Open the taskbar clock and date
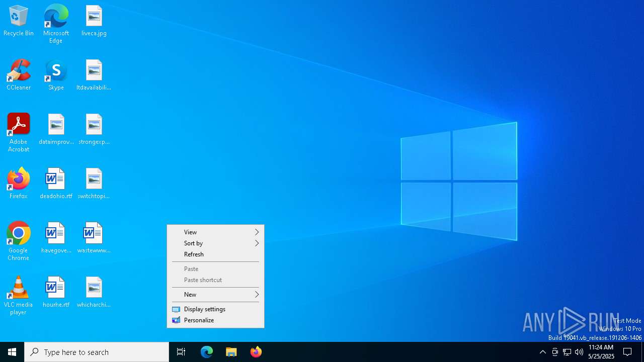The height and width of the screenshot is (362, 644). 601,352
